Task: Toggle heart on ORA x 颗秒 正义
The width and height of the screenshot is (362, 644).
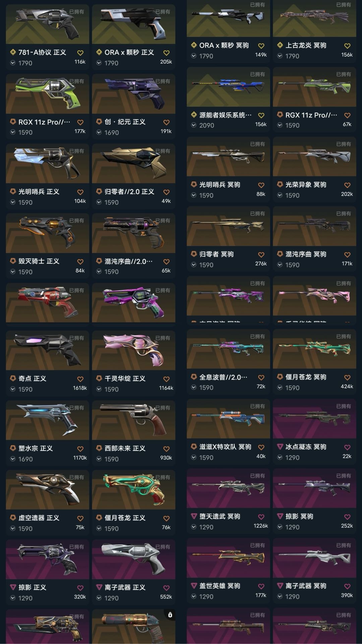Action: point(166,53)
